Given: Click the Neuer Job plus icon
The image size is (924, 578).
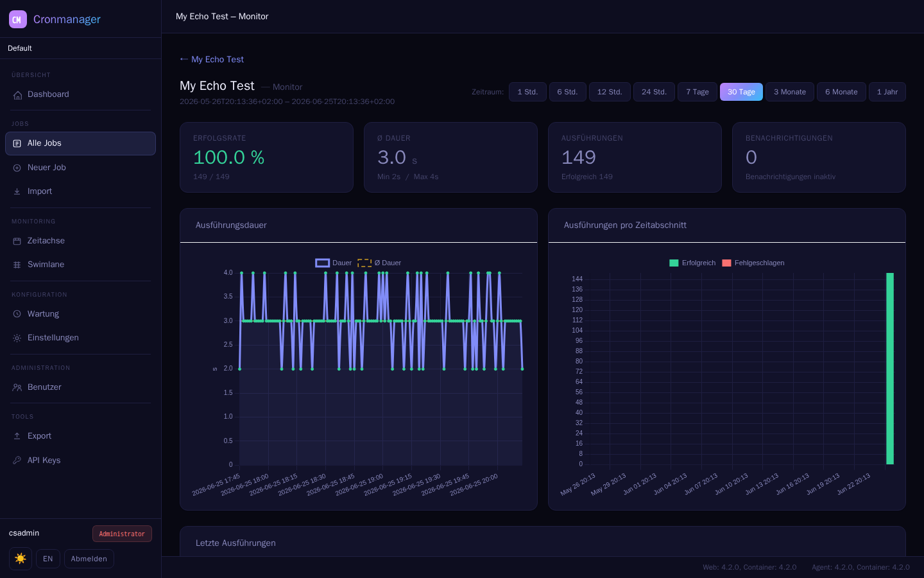Looking at the screenshot, I should pyautogui.click(x=17, y=168).
